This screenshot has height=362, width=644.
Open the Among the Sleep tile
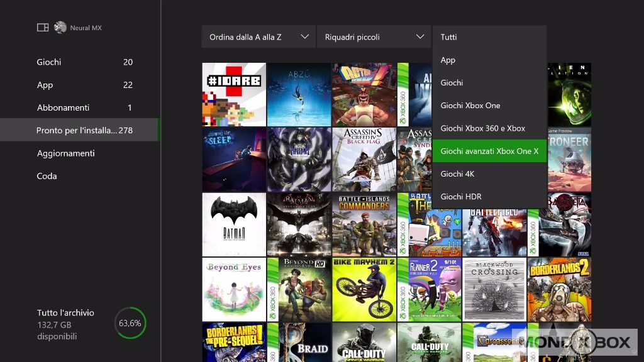click(234, 160)
